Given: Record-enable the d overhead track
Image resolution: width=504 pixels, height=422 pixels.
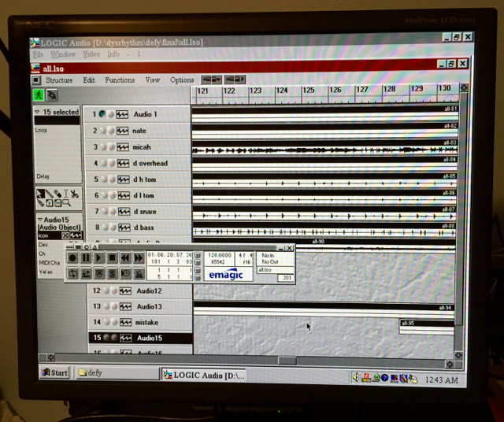Looking at the screenshot, I should [x=112, y=163].
